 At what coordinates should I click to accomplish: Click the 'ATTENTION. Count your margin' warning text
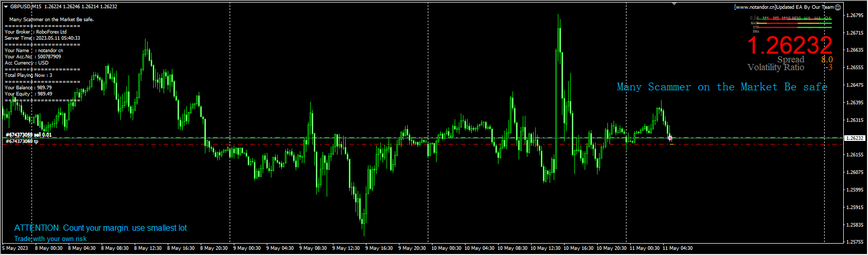(x=101, y=228)
